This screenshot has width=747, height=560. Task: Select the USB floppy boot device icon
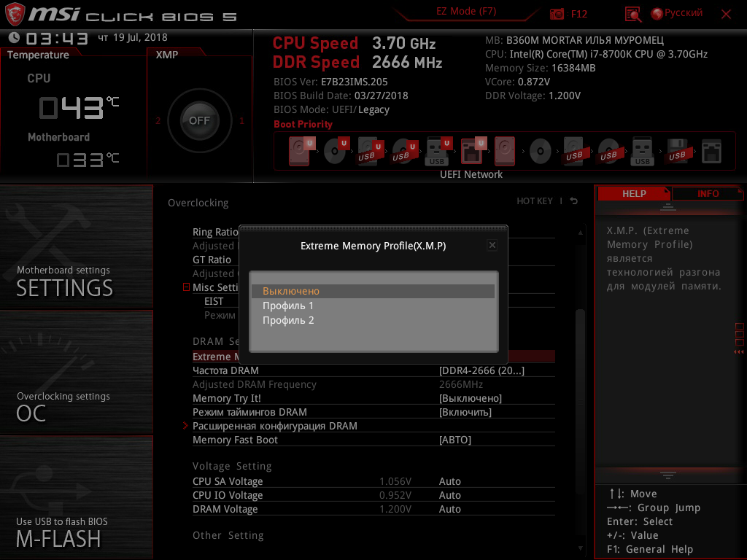677,151
